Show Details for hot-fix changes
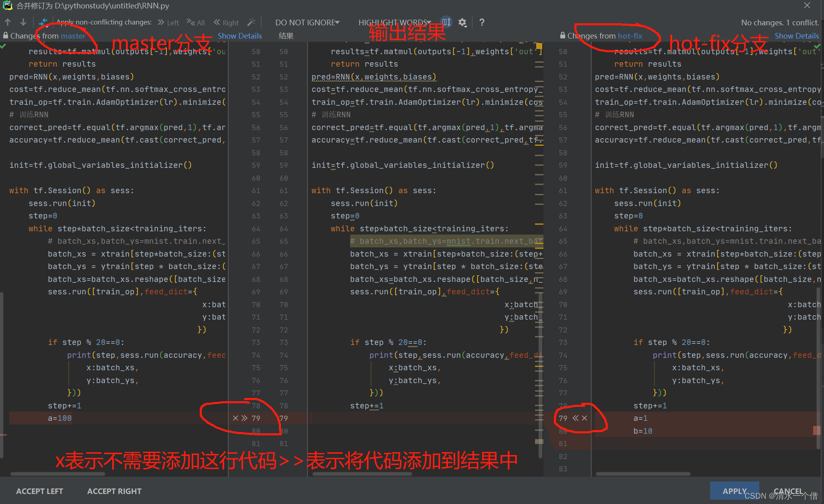 point(796,36)
